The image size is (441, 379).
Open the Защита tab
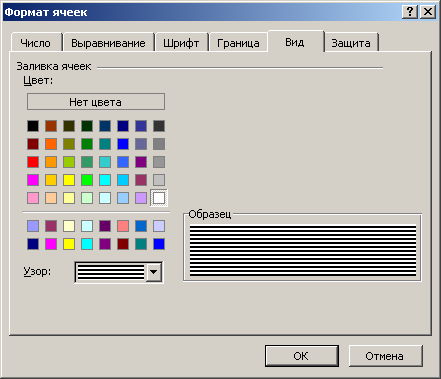point(351,43)
